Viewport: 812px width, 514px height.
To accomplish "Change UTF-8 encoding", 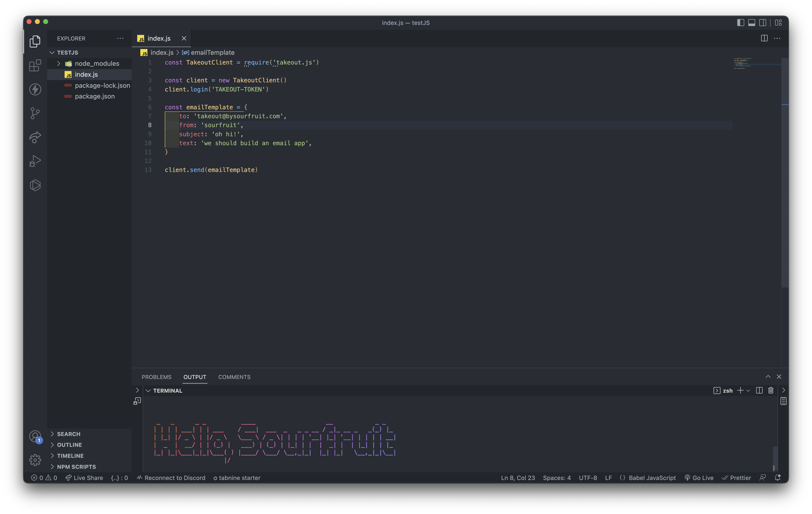I will (588, 478).
